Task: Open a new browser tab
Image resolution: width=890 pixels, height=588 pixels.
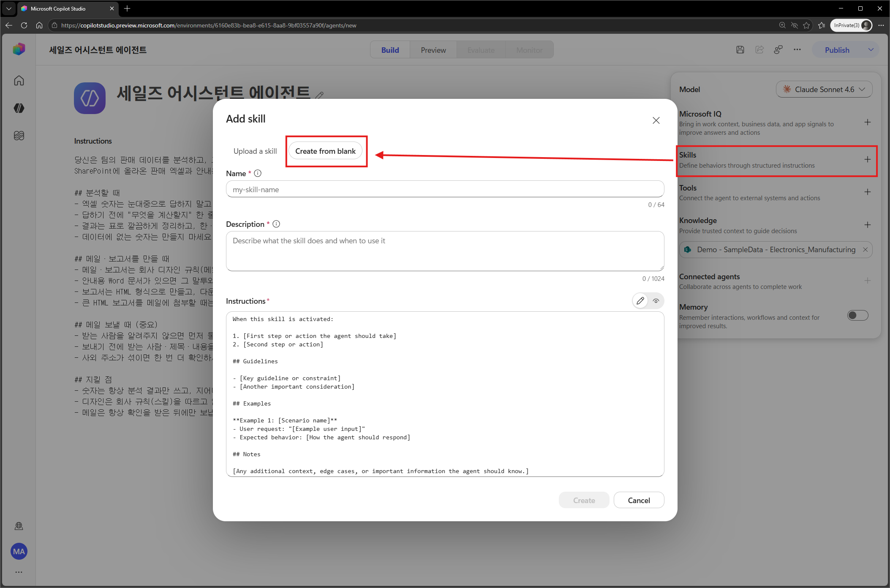Action: pos(127,8)
